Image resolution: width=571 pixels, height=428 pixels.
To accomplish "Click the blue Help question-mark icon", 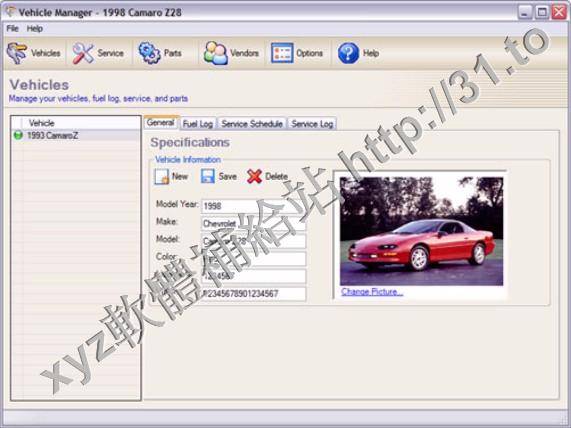I will [348, 53].
